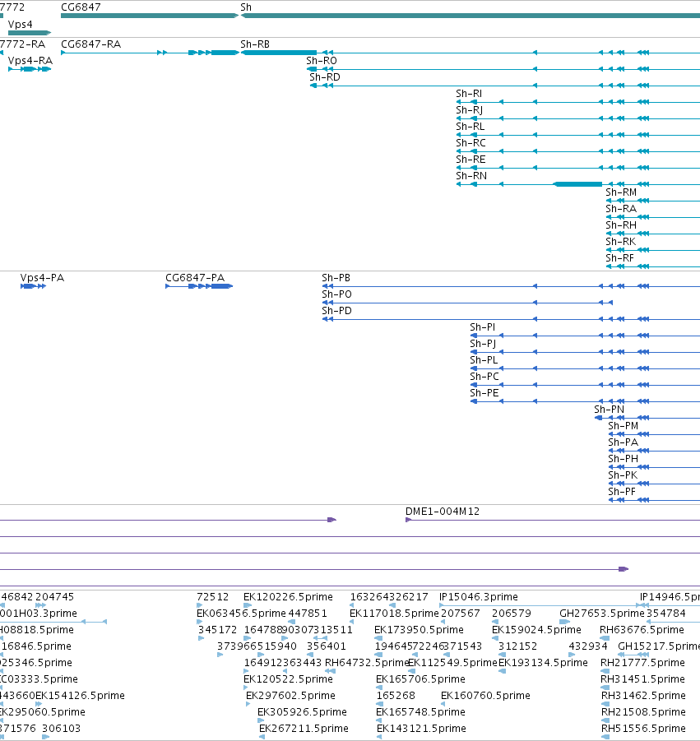Click the Sh-RN thick exon block
Image resolution: width=700 pixels, height=741 pixels.
click(x=577, y=184)
